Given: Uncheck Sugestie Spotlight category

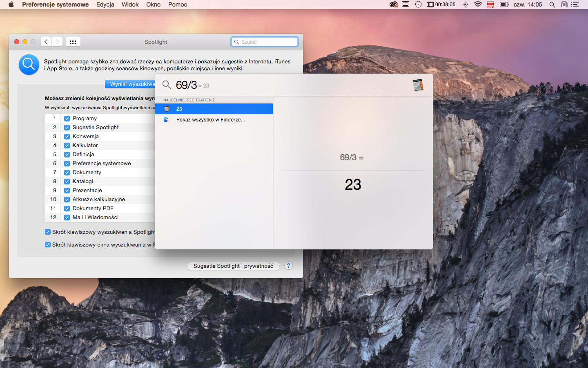Looking at the screenshot, I should coord(67,128).
